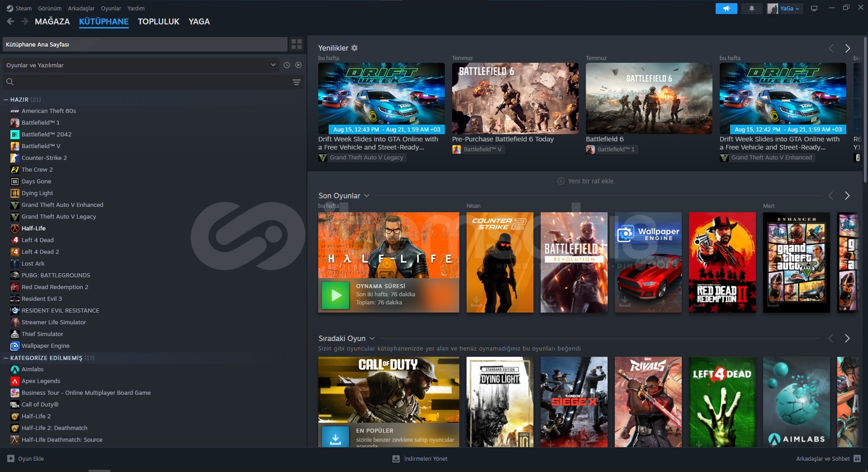The image size is (868, 472).
Task: Go back with the left arrow button
Action: tap(10, 21)
